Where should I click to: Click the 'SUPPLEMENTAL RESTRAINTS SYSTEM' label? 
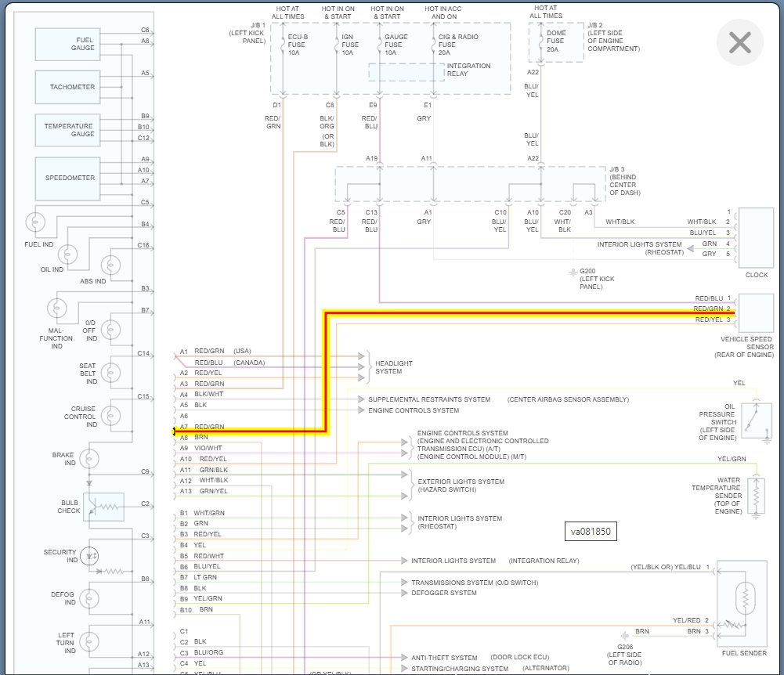[429, 399]
